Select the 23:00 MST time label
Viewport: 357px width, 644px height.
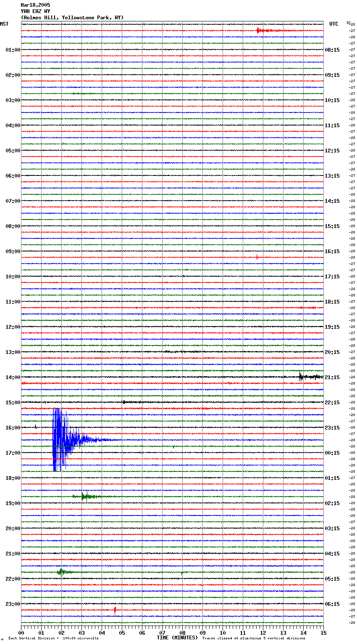coord(13,604)
